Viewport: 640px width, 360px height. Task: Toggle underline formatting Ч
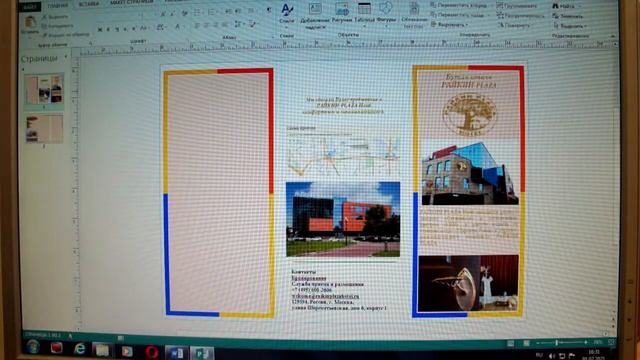[117, 29]
